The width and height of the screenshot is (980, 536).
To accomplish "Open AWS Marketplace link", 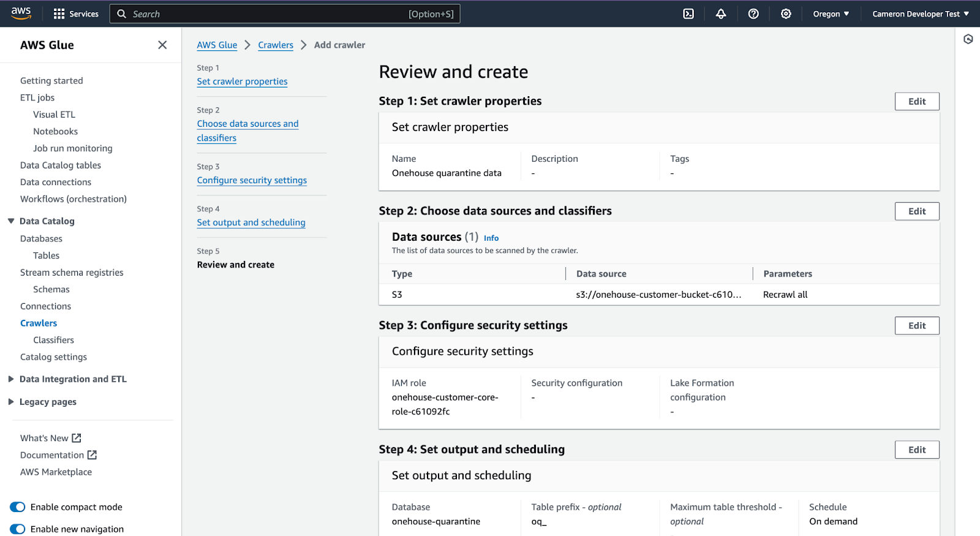I will coord(56,472).
